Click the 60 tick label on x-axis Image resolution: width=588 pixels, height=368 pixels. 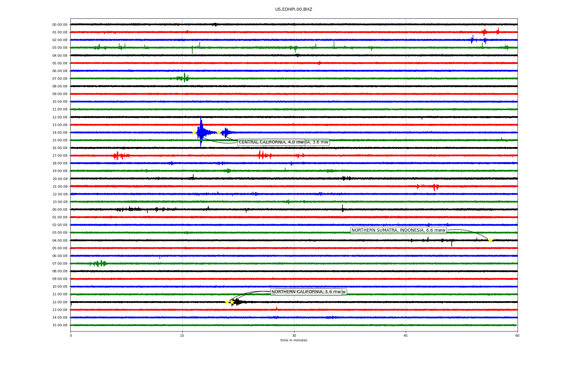coord(517,335)
